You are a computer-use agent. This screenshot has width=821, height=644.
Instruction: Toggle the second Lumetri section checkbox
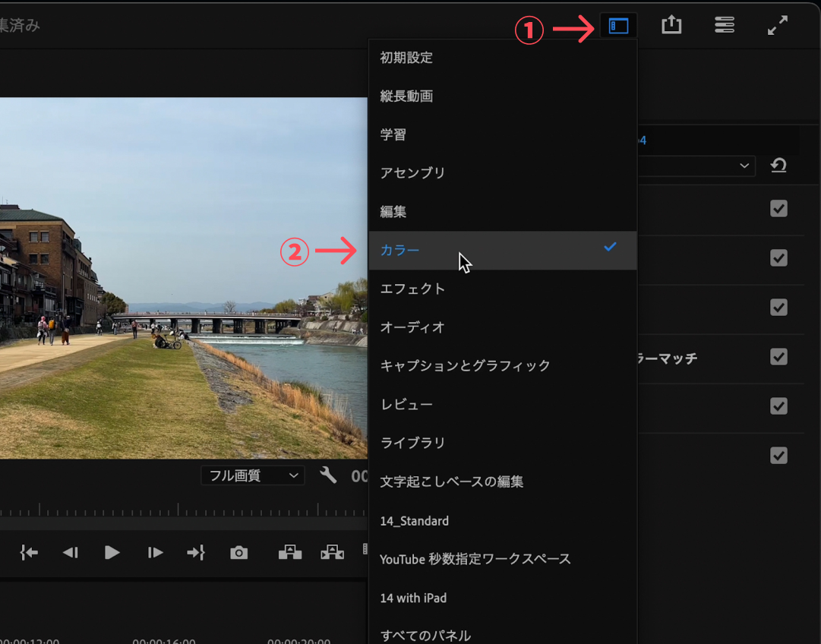click(778, 258)
